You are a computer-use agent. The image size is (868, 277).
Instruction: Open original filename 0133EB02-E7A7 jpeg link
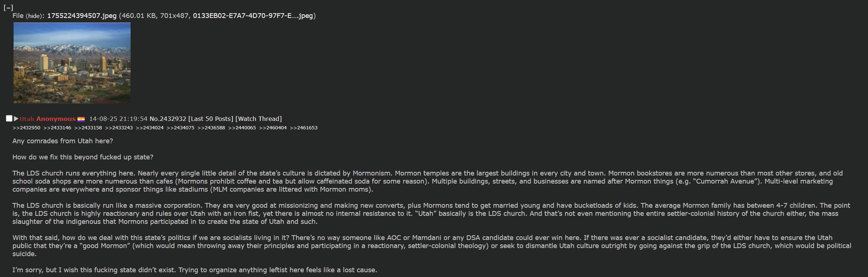253,16
